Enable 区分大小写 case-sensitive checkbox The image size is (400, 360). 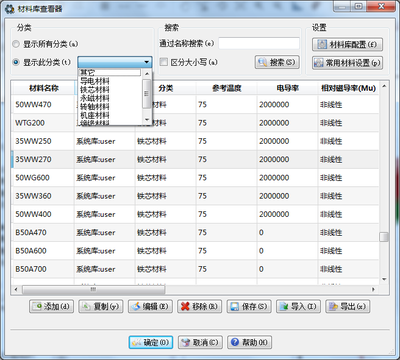164,62
